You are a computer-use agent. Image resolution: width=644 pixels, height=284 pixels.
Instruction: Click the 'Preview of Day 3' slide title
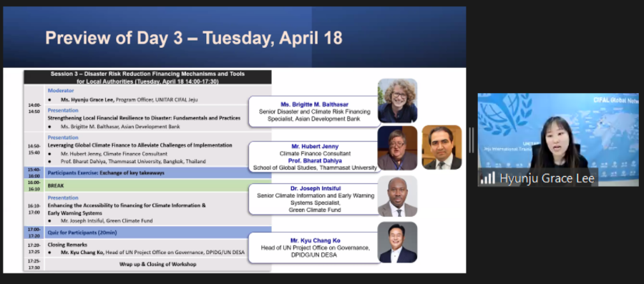[x=193, y=38]
